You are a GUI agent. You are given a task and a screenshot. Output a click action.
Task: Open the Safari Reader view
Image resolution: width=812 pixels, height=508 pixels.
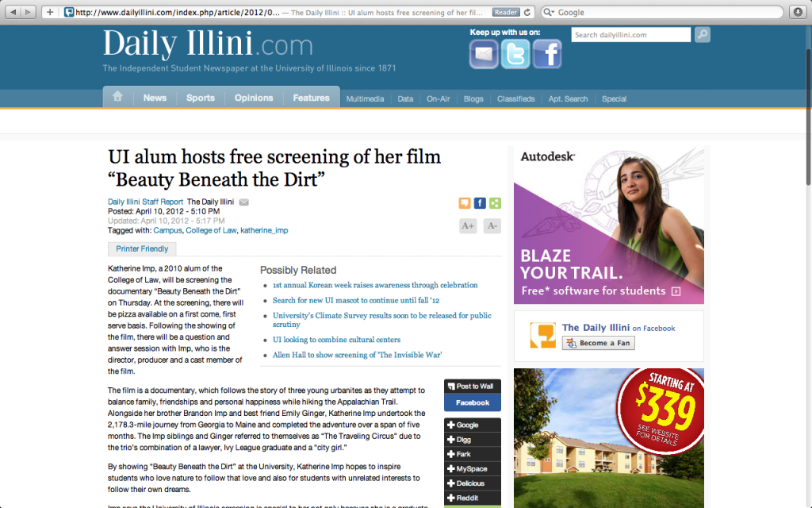click(x=505, y=12)
